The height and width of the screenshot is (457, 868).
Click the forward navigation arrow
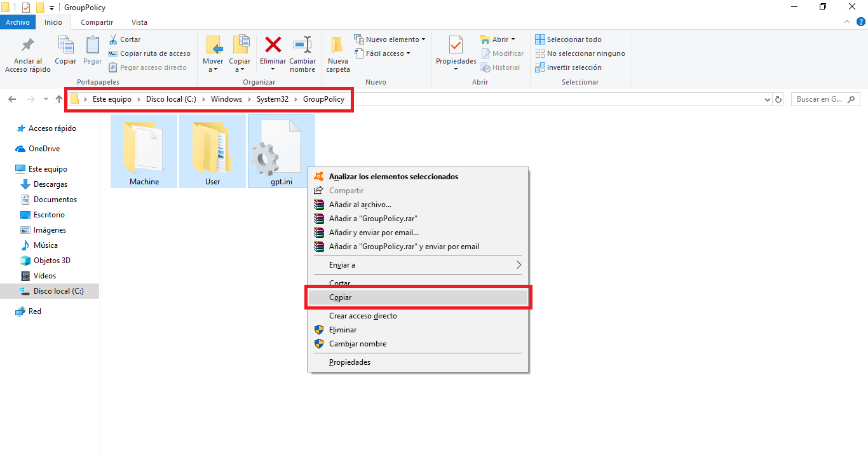click(31, 99)
